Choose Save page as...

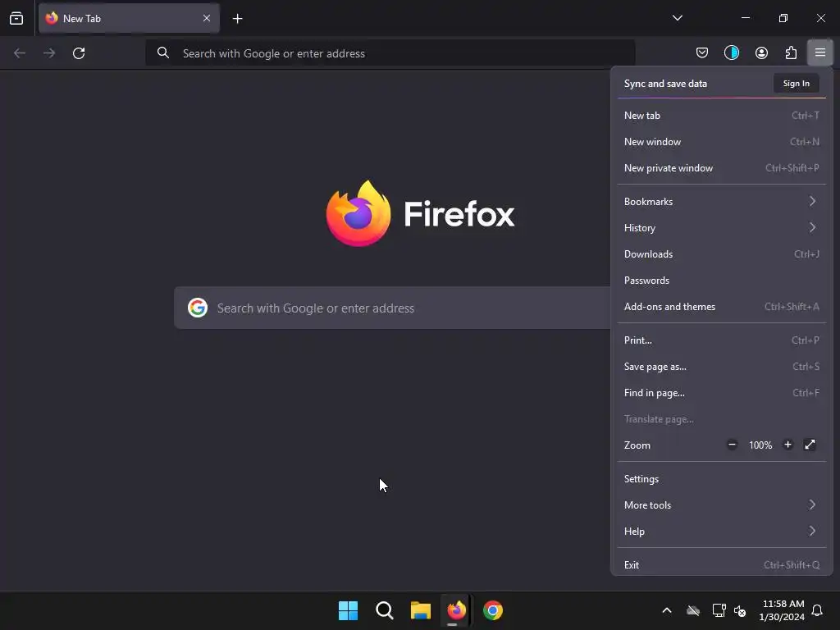(x=722, y=367)
